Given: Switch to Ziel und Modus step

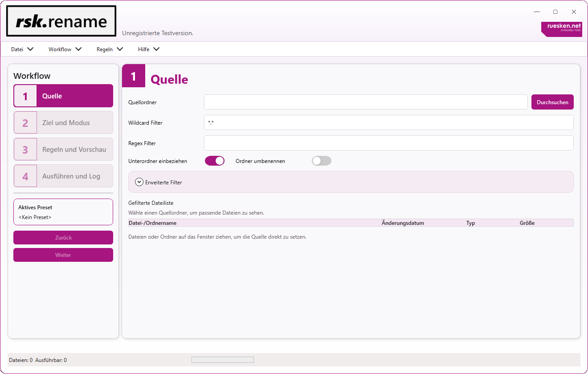Looking at the screenshot, I should click(x=66, y=123).
